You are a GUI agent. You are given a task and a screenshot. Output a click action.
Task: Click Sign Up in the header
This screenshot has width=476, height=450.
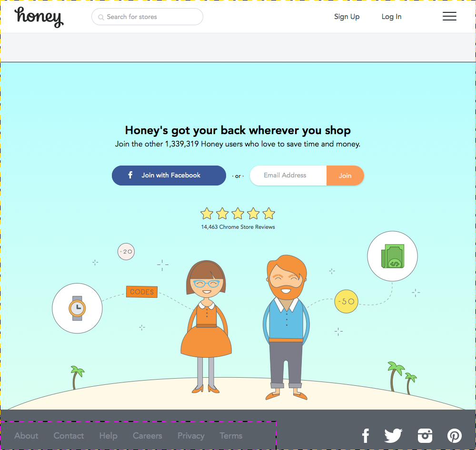(x=347, y=17)
